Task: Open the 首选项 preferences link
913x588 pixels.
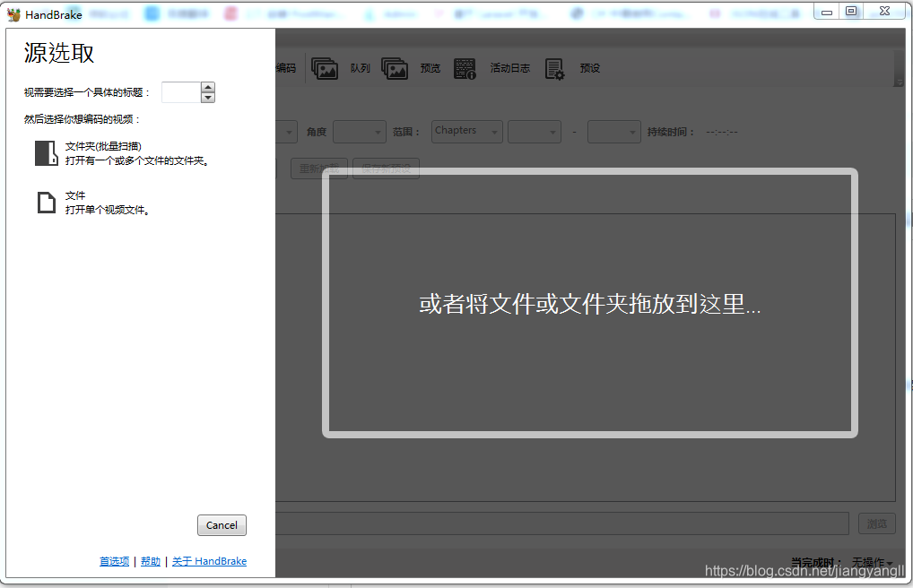Action: coord(114,561)
